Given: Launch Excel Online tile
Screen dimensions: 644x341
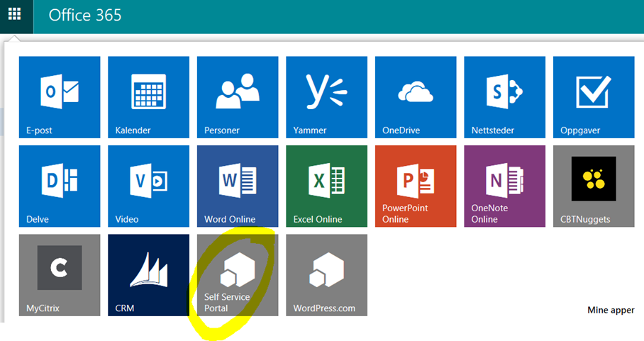Looking at the screenshot, I should pos(326,186).
